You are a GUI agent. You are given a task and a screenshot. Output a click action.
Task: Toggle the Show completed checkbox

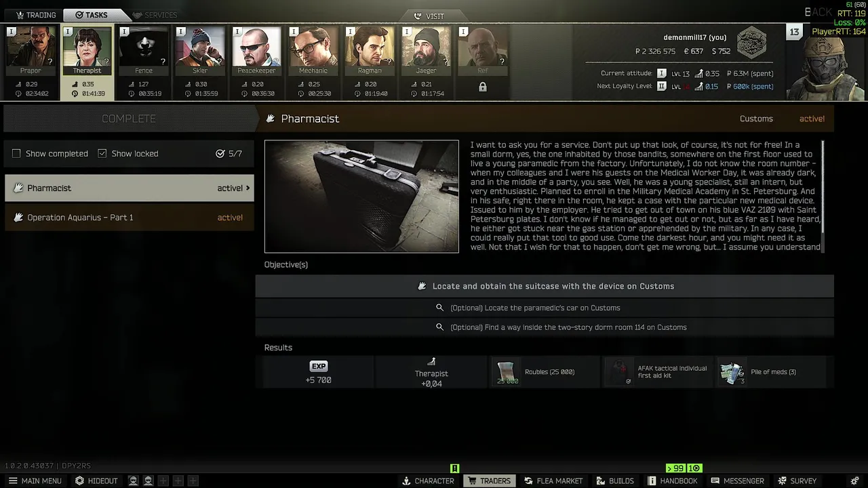click(x=16, y=154)
